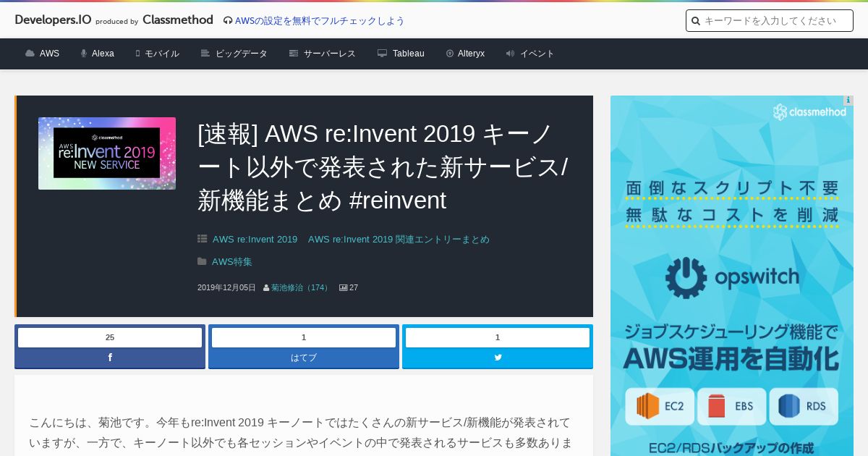Click the Twitter share count 1
Screen dimensions: 868x456
[498, 337]
